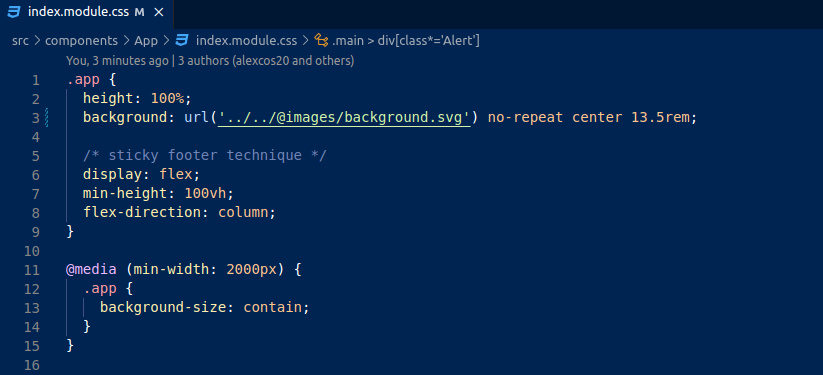
Task: Click the CSS file icon in tab
Action: (14, 12)
